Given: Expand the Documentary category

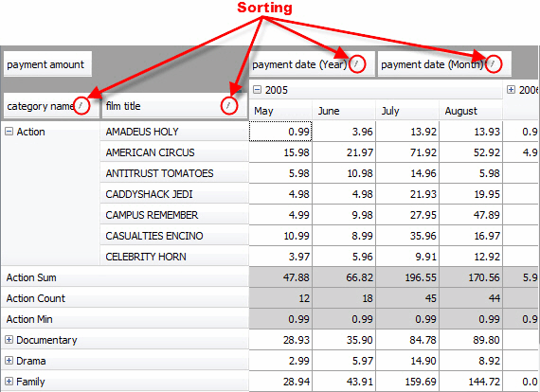Looking at the screenshot, I should [x=9, y=340].
